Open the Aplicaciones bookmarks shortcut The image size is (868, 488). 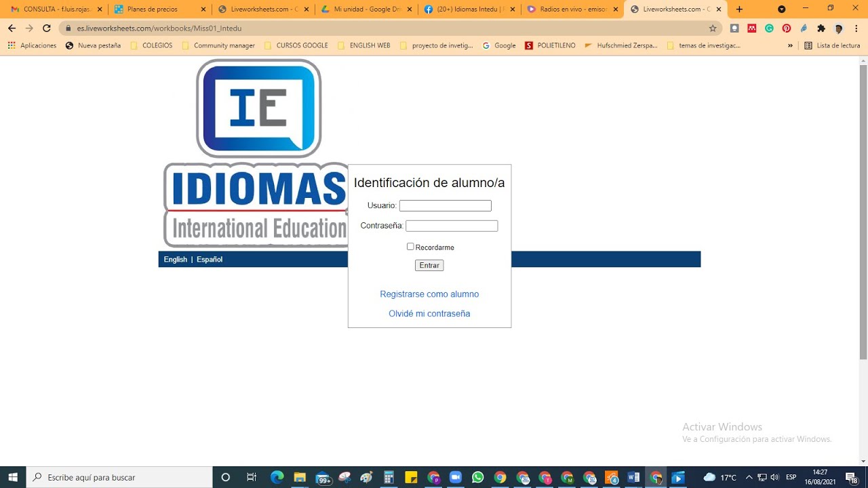32,45
